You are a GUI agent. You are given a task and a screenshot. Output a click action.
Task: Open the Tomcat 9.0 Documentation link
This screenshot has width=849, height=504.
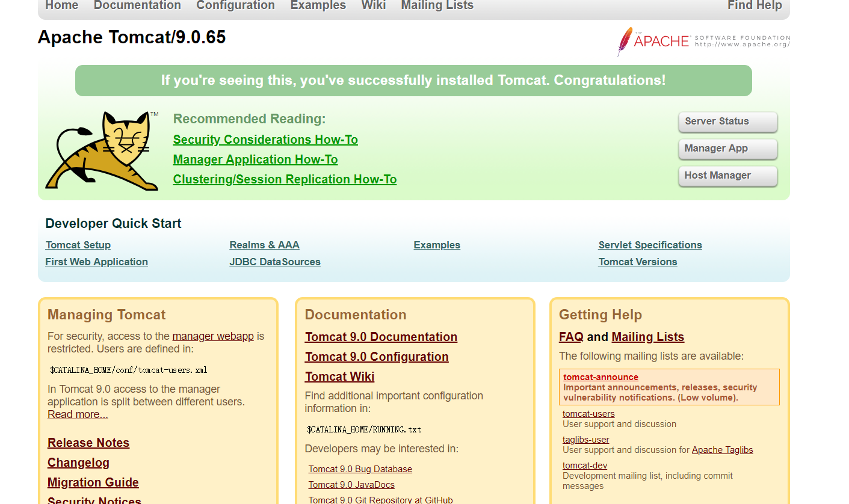tap(381, 337)
